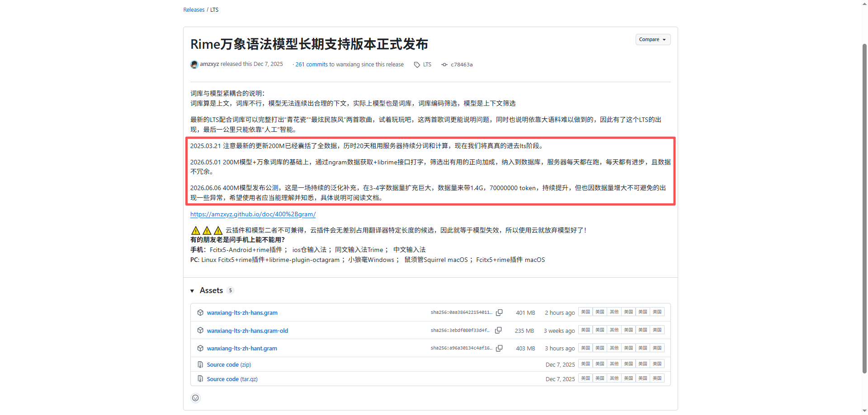Open the Compare dropdown
This screenshot has height=415, width=868.
tap(653, 39)
